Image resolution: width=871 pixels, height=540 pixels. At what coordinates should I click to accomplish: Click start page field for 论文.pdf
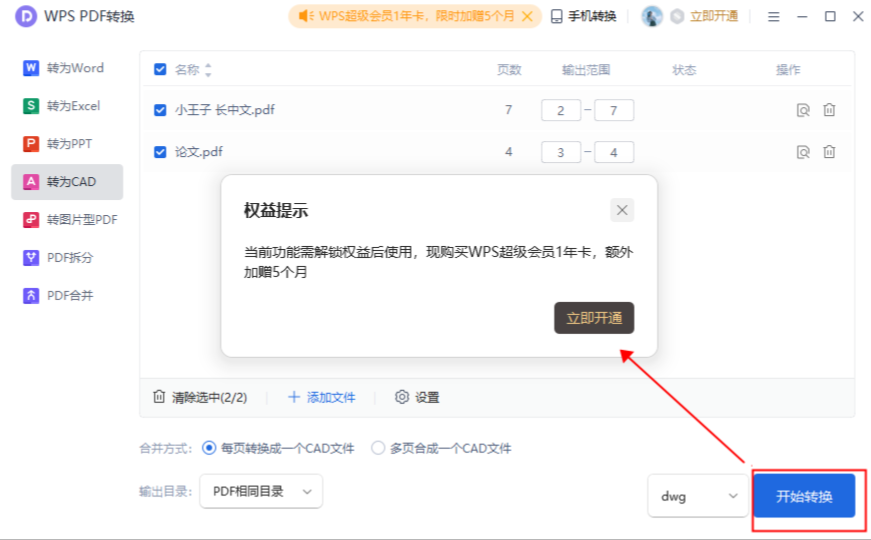click(561, 152)
